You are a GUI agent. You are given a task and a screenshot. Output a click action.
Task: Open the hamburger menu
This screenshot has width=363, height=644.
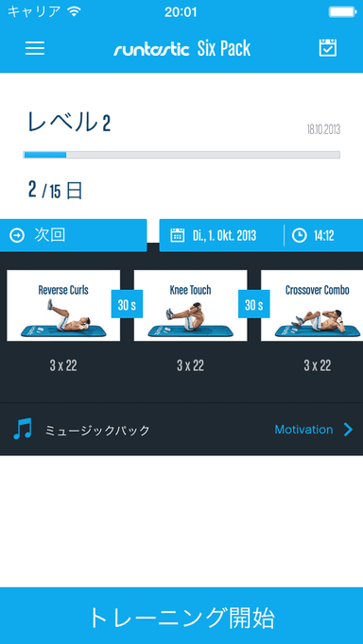35,48
